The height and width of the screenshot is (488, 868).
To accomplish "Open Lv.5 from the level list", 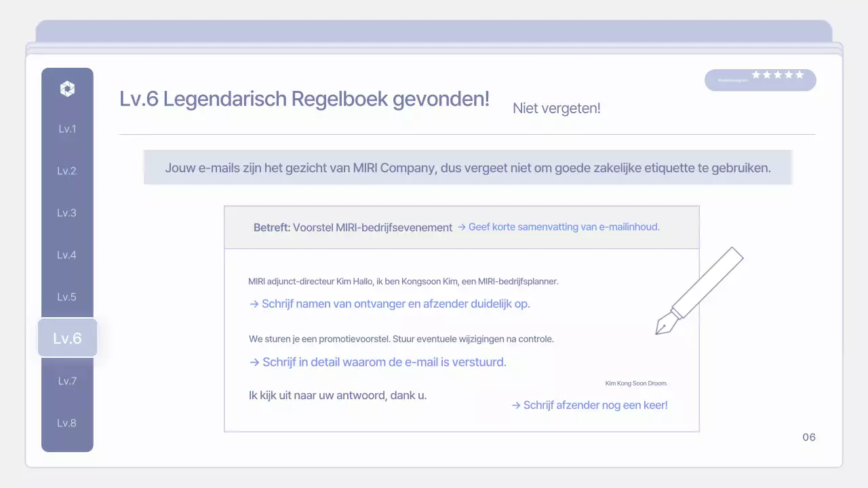I will pyautogui.click(x=67, y=297).
